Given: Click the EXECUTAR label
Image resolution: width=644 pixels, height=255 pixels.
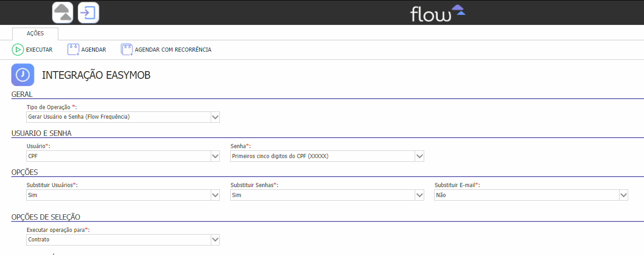Looking at the screenshot, I should coord(39,50).
